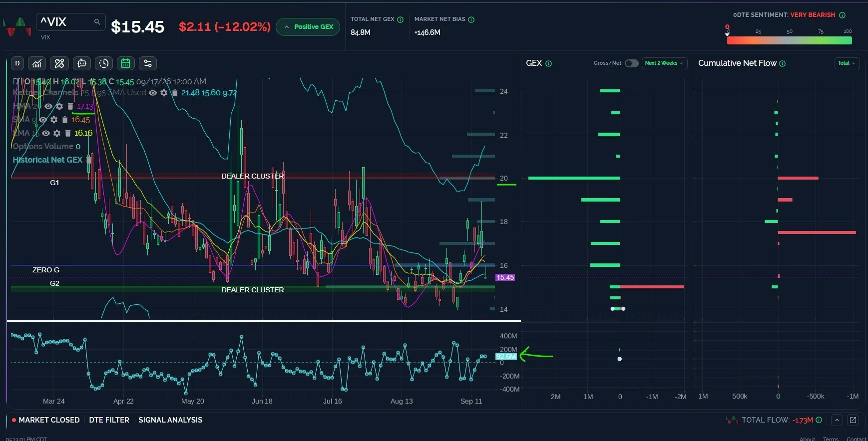The width and height of the screenshot is (868, 441).
Task: Show info beside the GEX panel title
Action: point(548,63)
